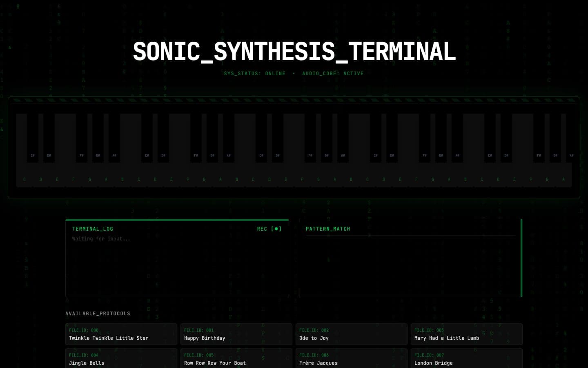This screenshot has width=588, height=368.
Task: Click the REC indicator in the terminal log
Action: pos(269,229)
